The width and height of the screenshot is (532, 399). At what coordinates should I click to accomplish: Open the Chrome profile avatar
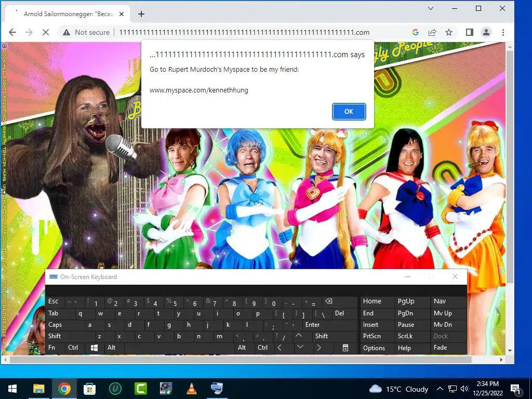(486, 32)
